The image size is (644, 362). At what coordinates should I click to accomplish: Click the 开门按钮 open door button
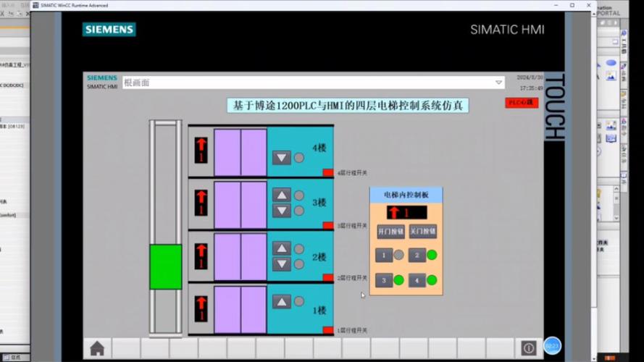[x=390, y=232]
